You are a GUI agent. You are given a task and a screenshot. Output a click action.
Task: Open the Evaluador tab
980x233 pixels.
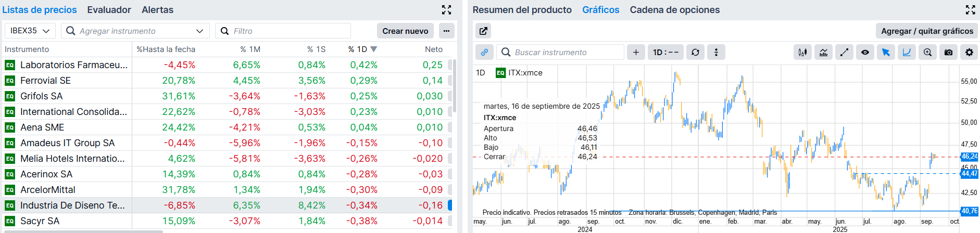pos(109,10)
